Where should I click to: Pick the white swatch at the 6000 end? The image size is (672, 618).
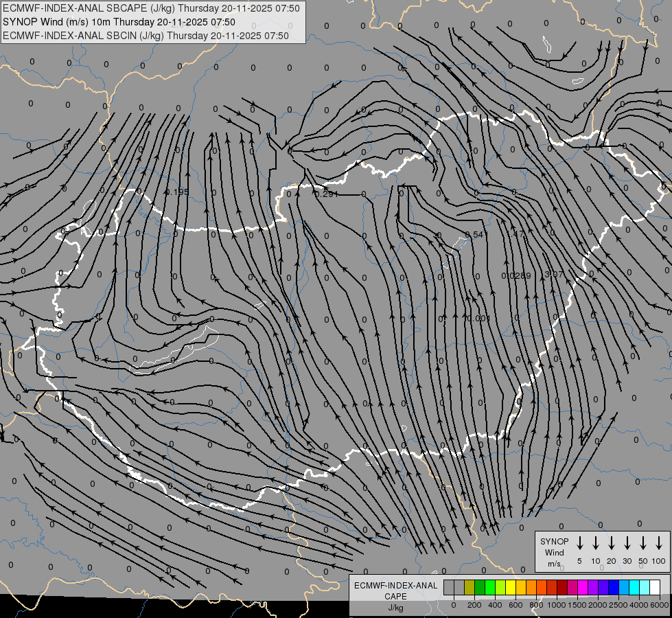click(x=654, y=587)
